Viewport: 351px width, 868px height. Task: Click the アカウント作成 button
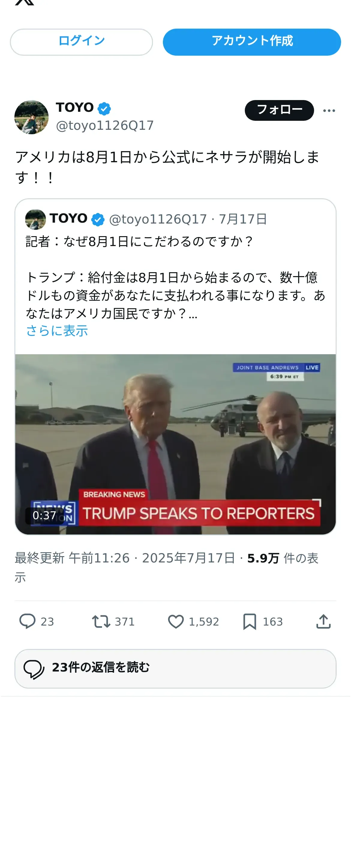pyautogui.click(x=252, y=42)
